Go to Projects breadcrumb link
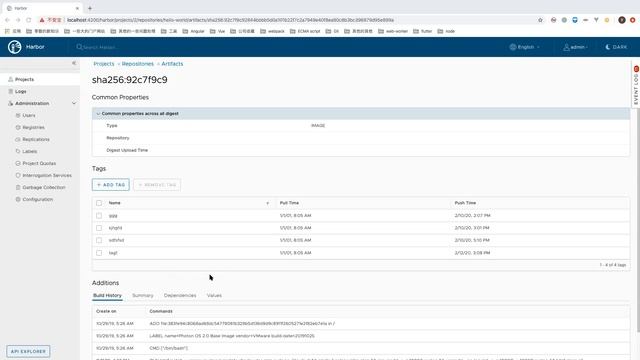The image size is (640, 360). [104, 64]
